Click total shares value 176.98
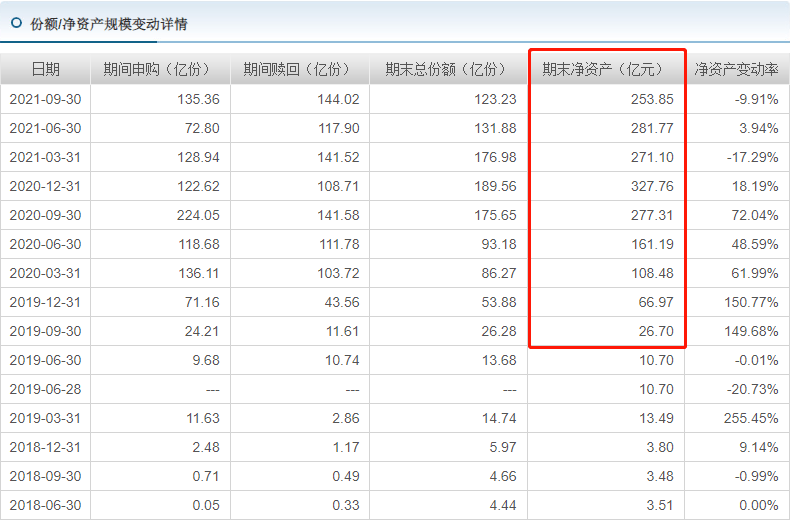Screen dimensions: 791x520 coord(495,157)
